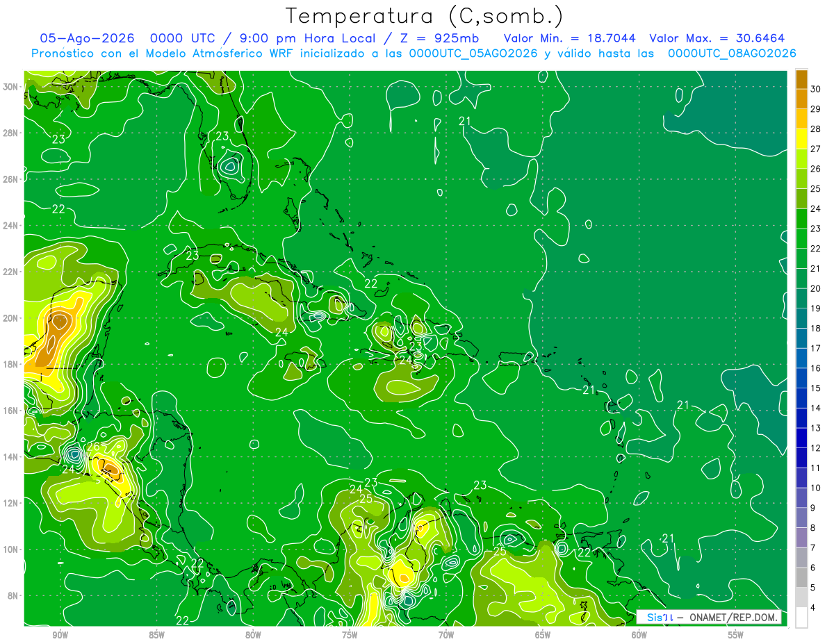Click the '10N' latitude axis label
The width and height of the screenshot is (834, 644).
click(12, 550)
